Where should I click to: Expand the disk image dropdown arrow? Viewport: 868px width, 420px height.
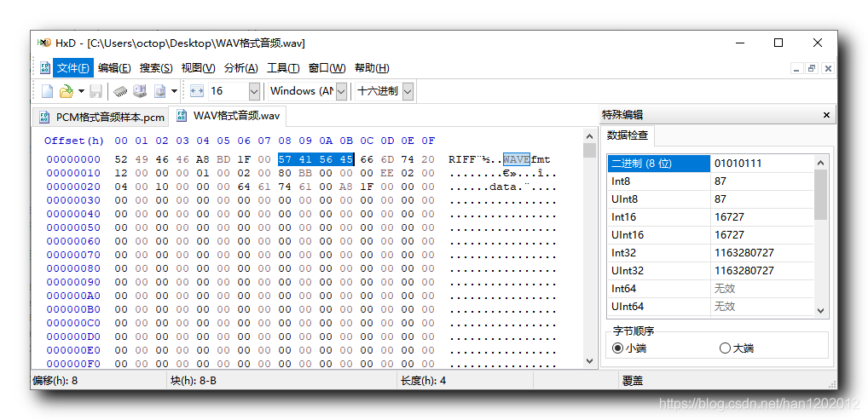click(175, 91)
